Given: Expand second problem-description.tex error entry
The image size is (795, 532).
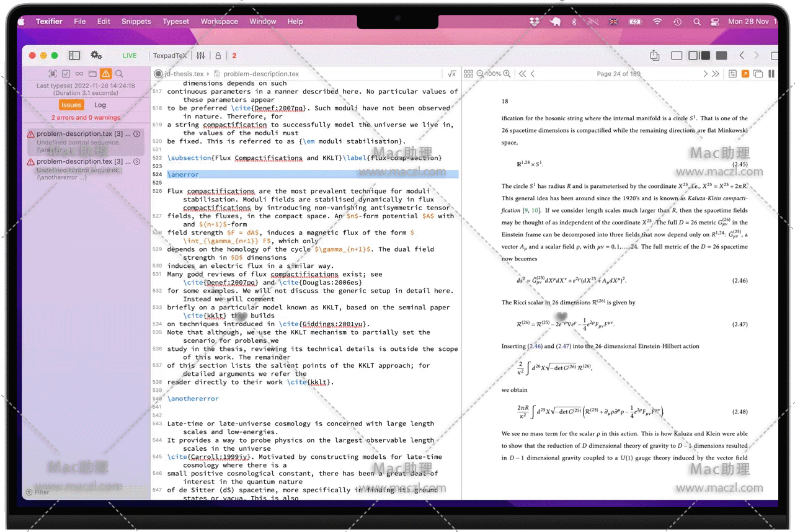Looking at the screenshot, I should pos(136,161).
